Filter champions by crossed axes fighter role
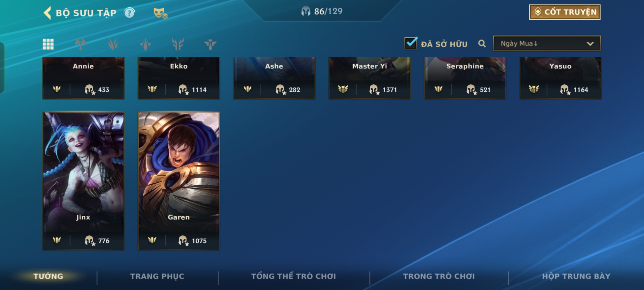The width and height of the screenshot is (644, 290). (x=80, y=44)
